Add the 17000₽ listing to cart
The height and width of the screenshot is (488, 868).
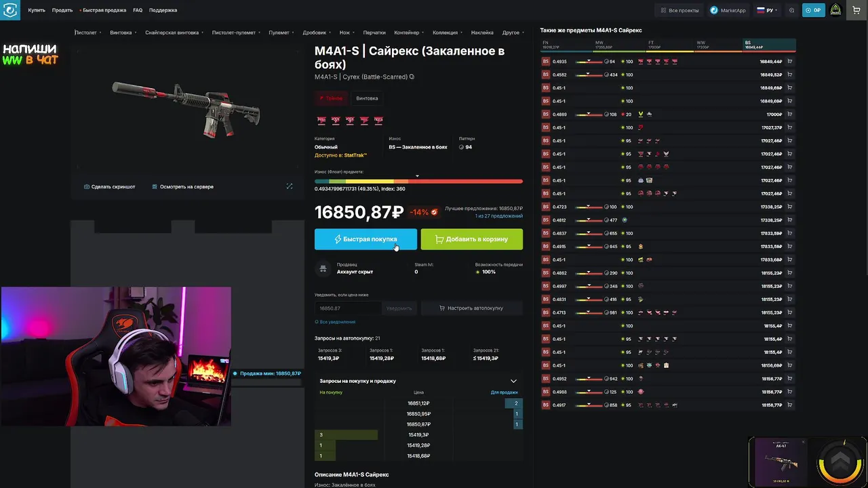point(789,115)
